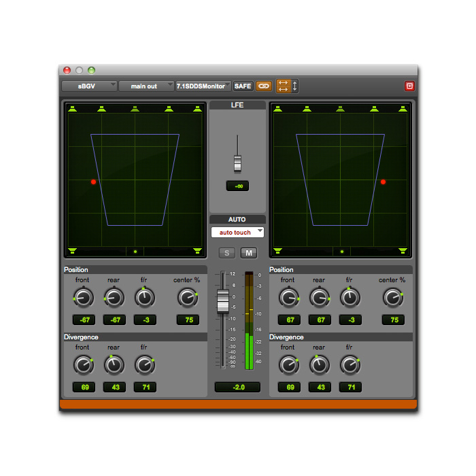Open the 7.1SDDSMonitor path selector
476x476 pixels.
point(203,86)
